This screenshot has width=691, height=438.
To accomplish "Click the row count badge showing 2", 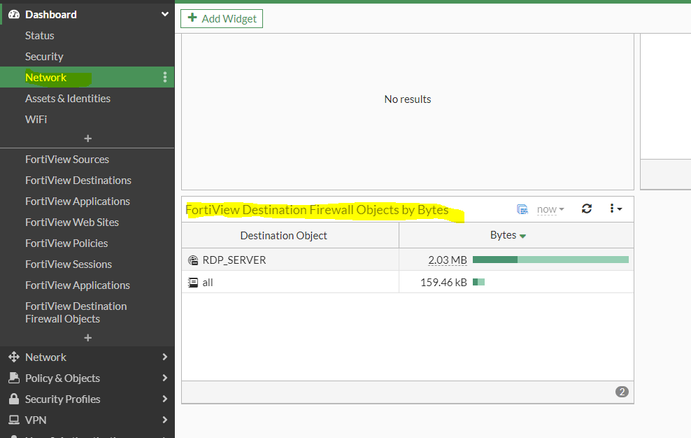I will [622, 392].
